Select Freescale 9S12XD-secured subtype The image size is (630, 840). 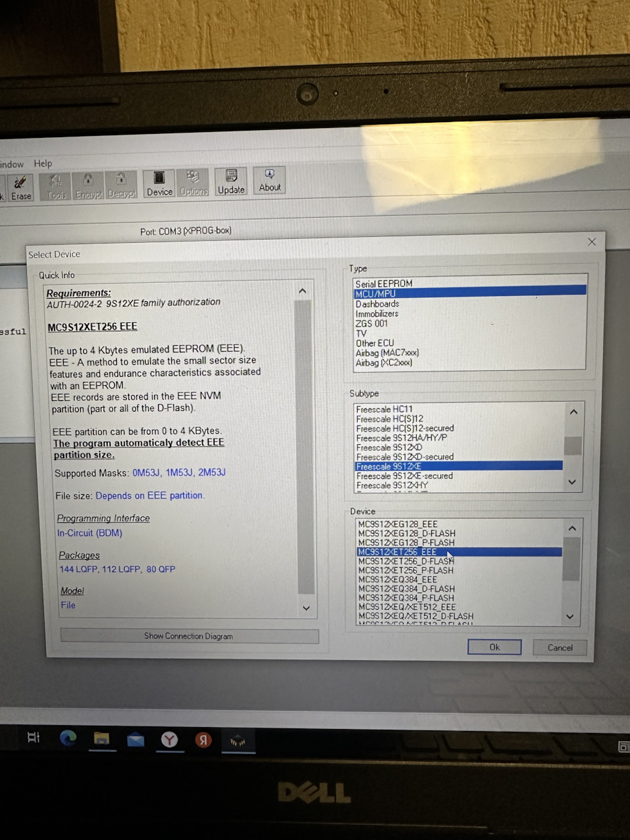click(459, 457)
